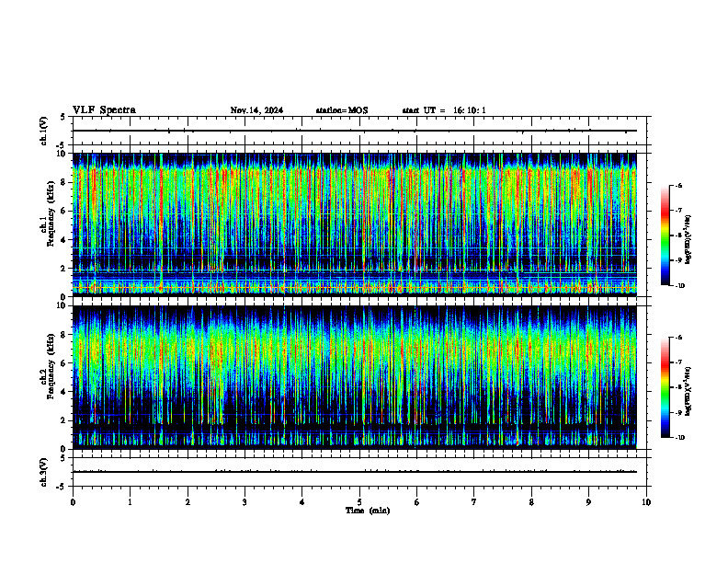Viewport: 728px width, 563px height.
Task: Click the "6" kHz tick of ch.1 frequency axis
Action: 64,211
